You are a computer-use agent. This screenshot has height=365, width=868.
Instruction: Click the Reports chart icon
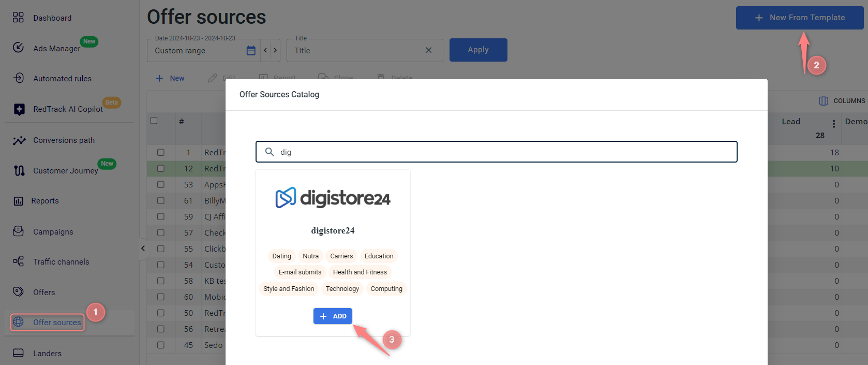pos(18,201)
